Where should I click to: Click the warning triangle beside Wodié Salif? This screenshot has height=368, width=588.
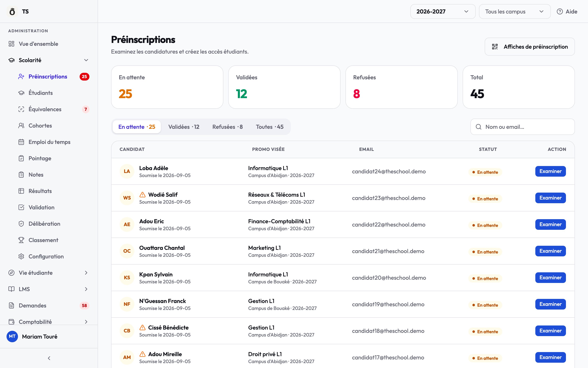coord(142,195)
